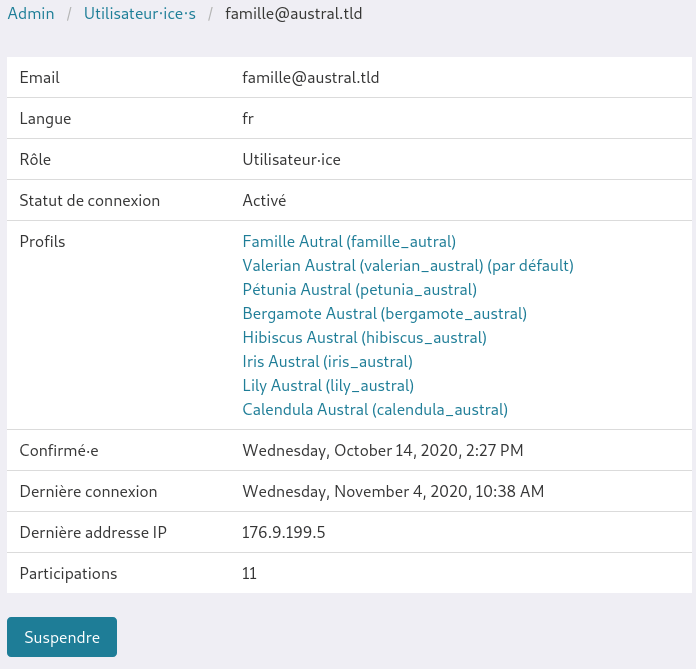This screenshot has height=669, width=696.
Task: Click the 'Dernière addresse IP' label
Action: point(93,532)
